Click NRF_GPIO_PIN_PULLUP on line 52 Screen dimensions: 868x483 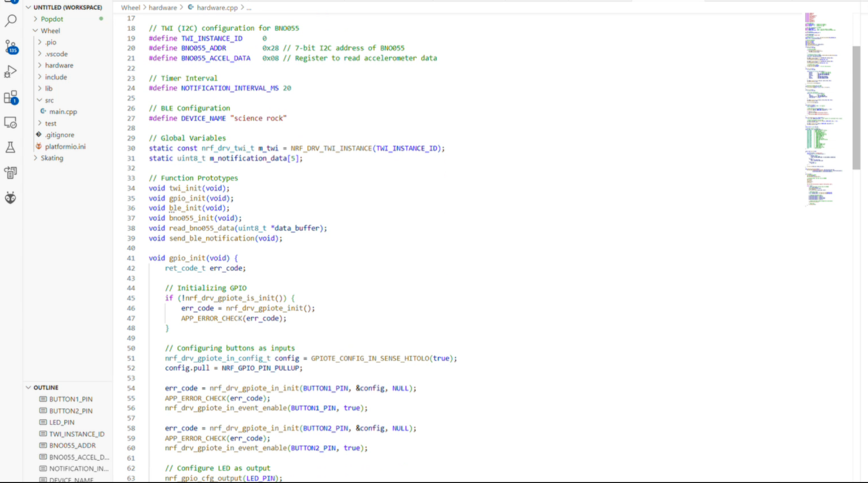tap(260, 368)
